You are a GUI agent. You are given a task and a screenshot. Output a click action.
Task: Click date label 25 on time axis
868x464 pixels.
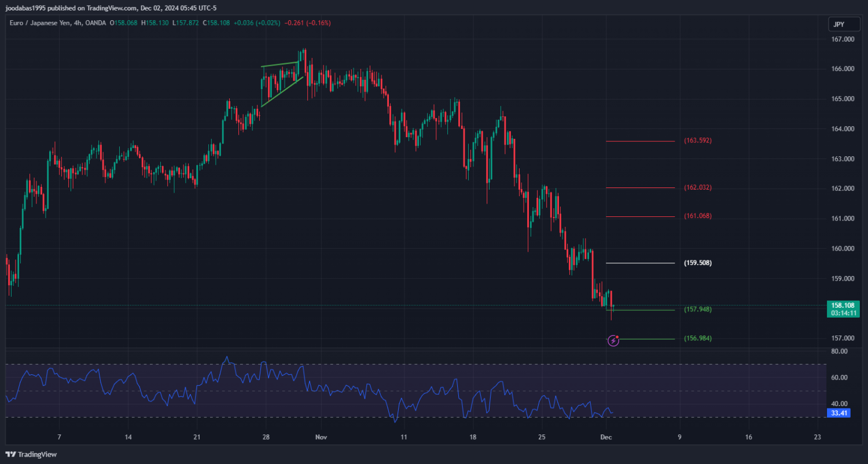click(542, 437)
